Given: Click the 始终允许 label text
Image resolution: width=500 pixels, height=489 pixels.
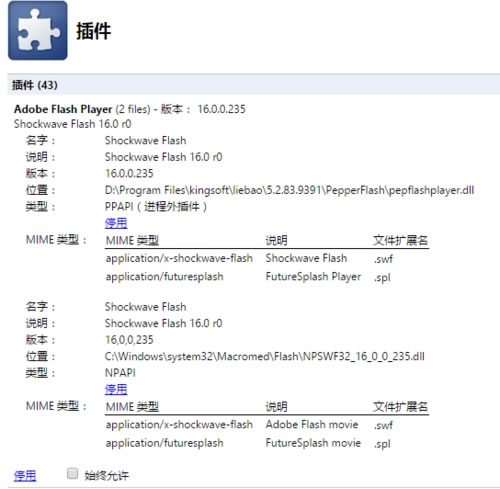Looking at the screenshot, I should pyautogui.click(x=107, y=475).
